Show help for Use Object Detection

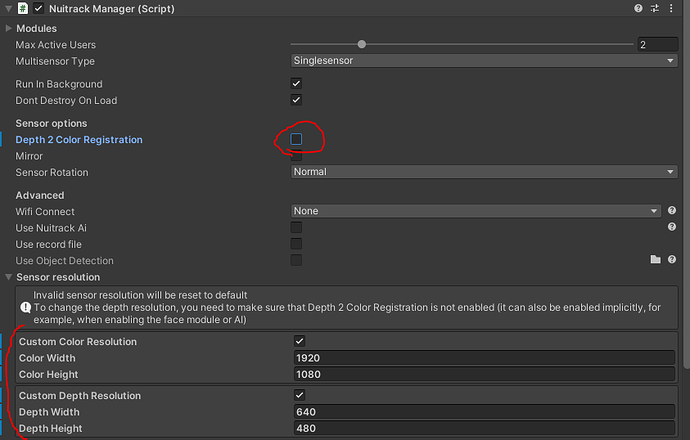click(672, 259)
